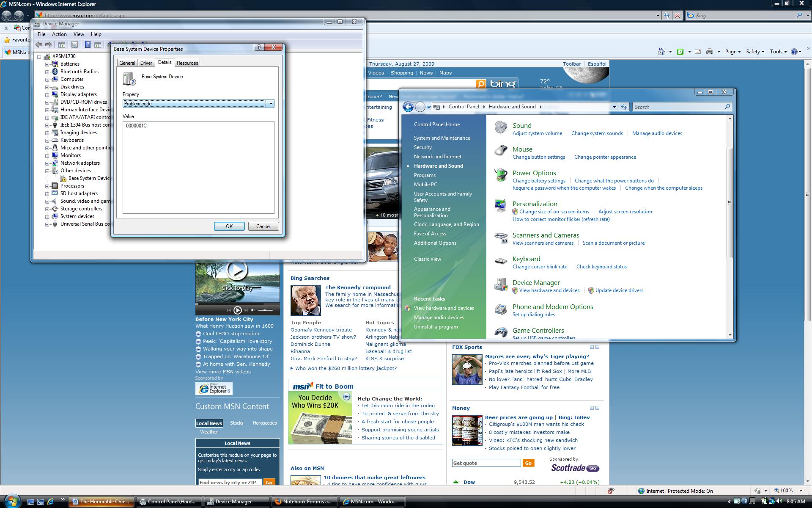Click Adjust system volume link
The width and height of the screenshot is (812, 508).
537,133
